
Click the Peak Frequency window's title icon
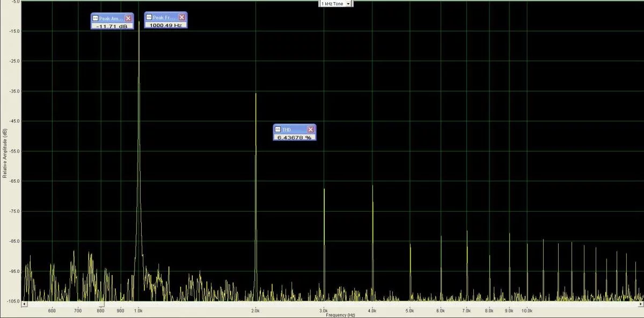(x=149, y=17)
